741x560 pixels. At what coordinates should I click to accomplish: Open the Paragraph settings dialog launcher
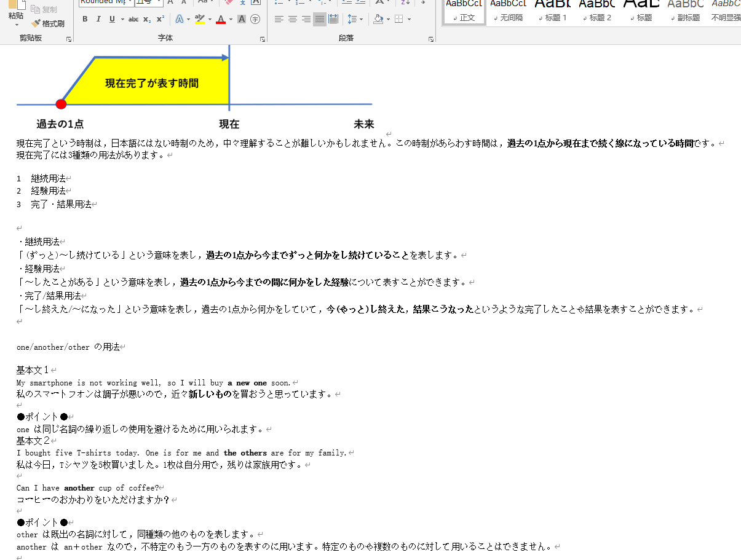pos(431,38)
